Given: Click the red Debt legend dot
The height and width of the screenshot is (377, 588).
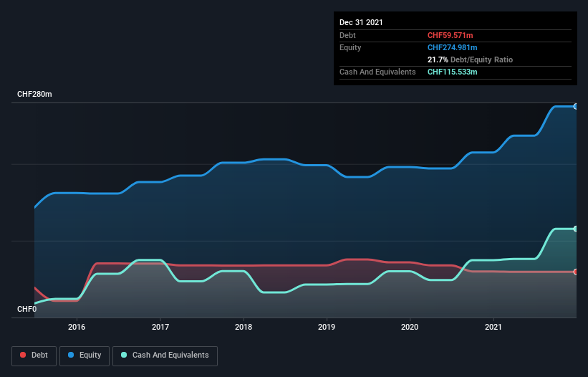Looking at the screenshot, I should 23,355.
